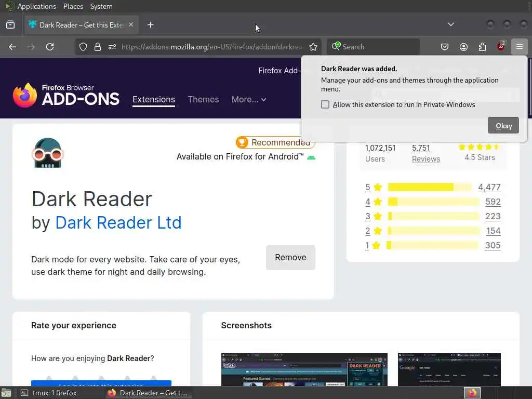Show site security padlock information
Image resolution: width=532 pixels, height=399 pixels.
click(x=98, y=47)
